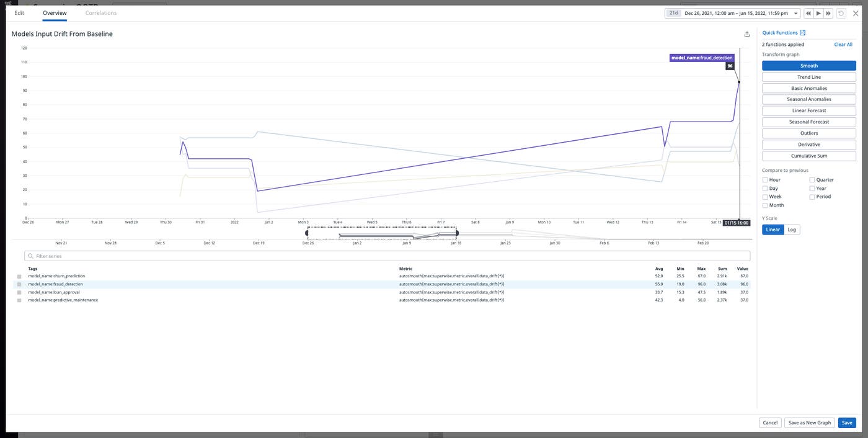Screen dimensions: 868x438
Task: Open the Edit tab
Action: (19, 12)
